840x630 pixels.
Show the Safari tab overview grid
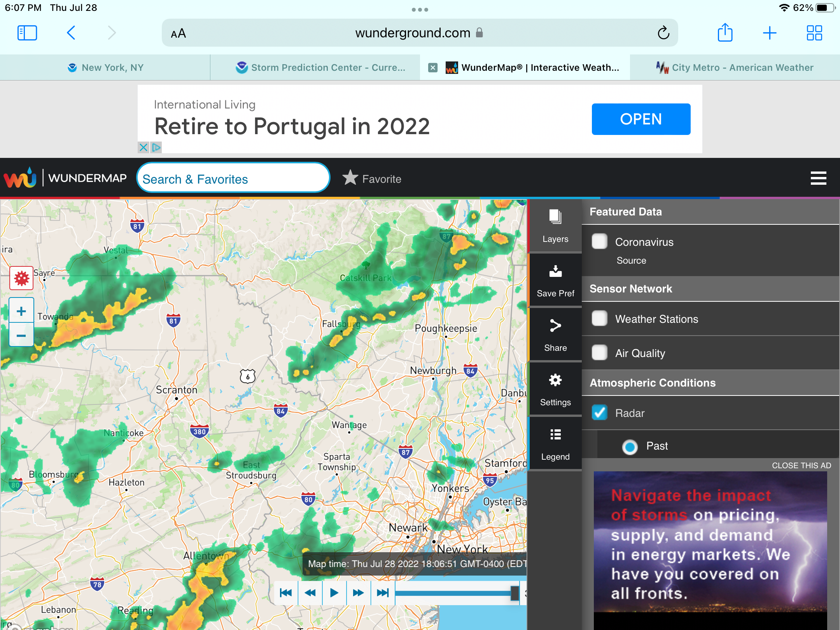tap(814, 33)
